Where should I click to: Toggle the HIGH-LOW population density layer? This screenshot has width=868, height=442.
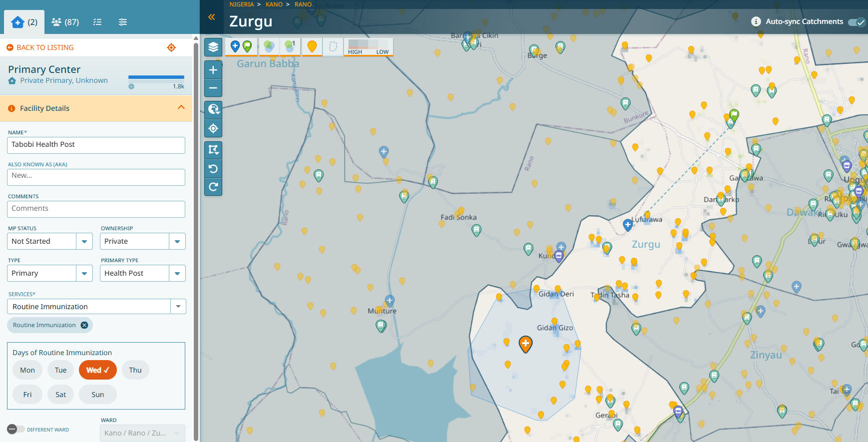369,47
